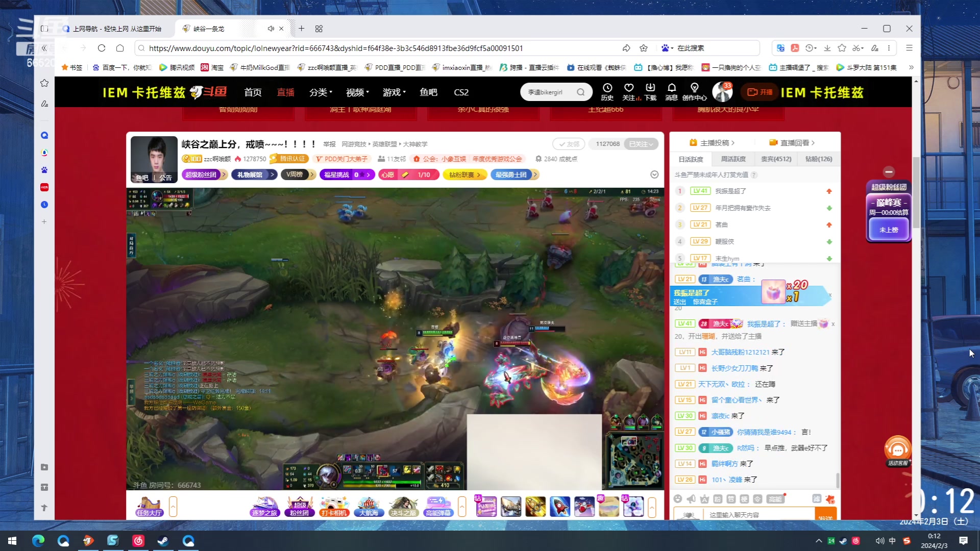Open the 历史 history icon in Douyu header
Viewport: 980px width, 551px height.
coord(607,92)
